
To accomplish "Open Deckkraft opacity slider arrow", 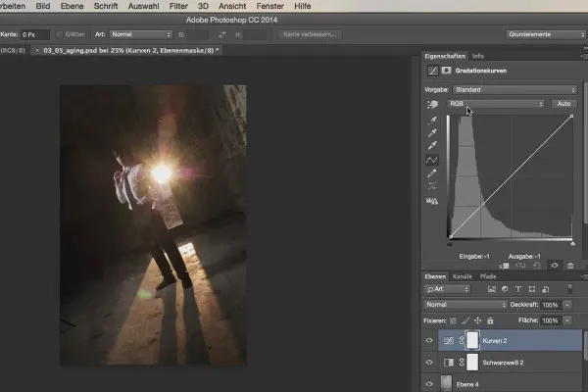I will point(567,305).
